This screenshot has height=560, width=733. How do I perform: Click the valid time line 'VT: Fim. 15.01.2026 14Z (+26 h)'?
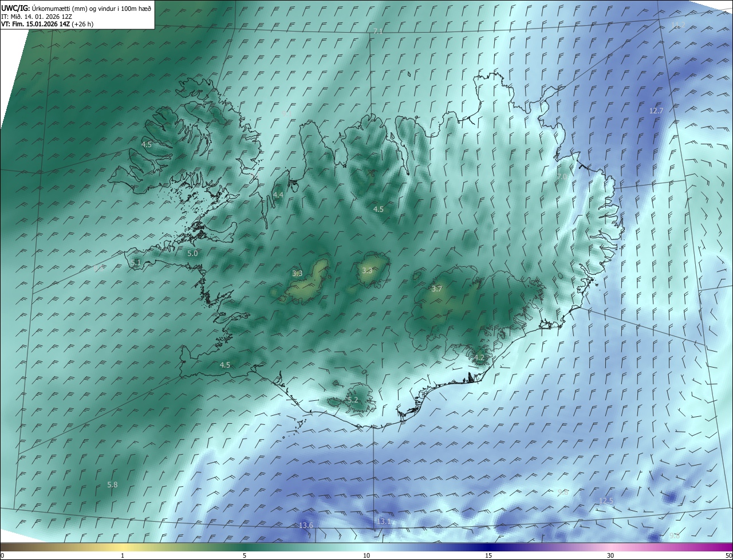(48, 24)
